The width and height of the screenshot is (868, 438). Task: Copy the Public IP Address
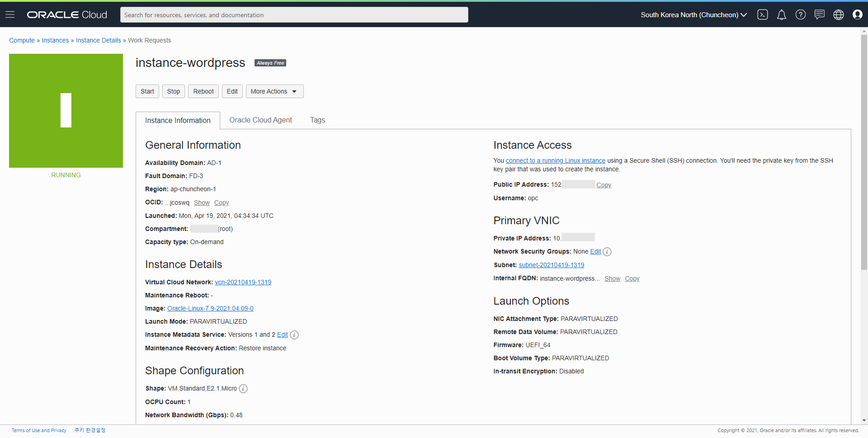[604, 185]
